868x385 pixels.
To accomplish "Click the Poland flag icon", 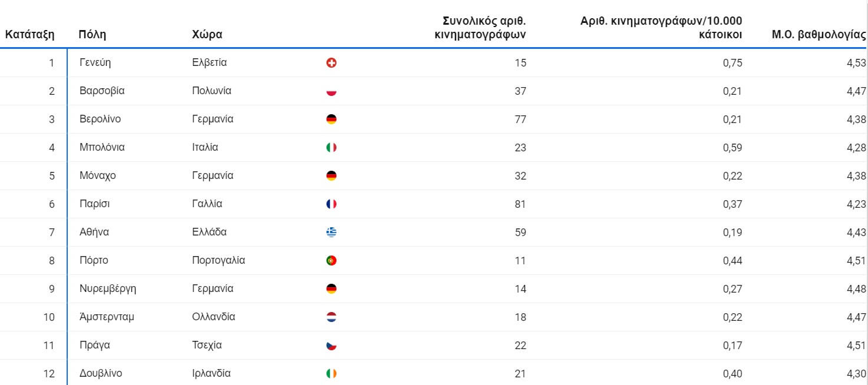I will 331,91.
